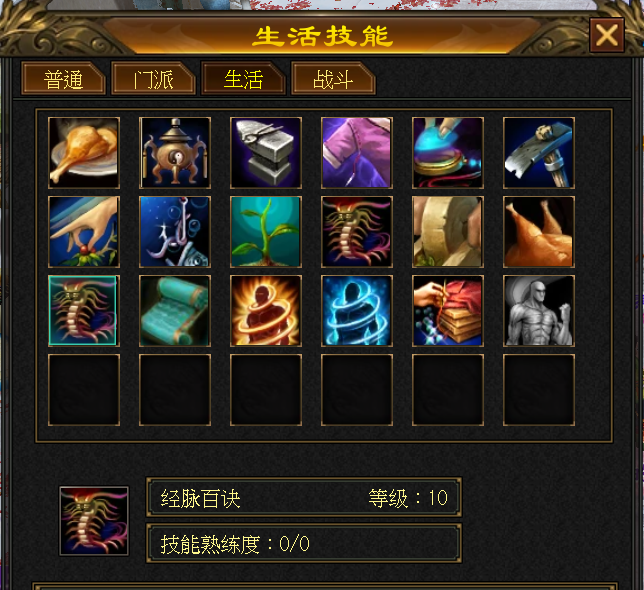Select the roast chicken leg cooking skill
The width and height of the screenshot is (644, 590).
[x=84, y=153]
